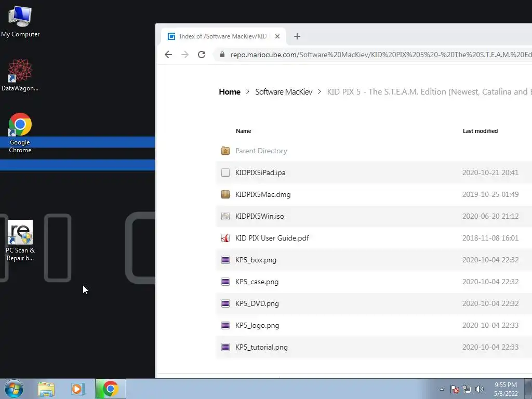Click the KID PIX 5 breadcrumb text
This screenshot has width=532, height=399.
click(429, 92)
